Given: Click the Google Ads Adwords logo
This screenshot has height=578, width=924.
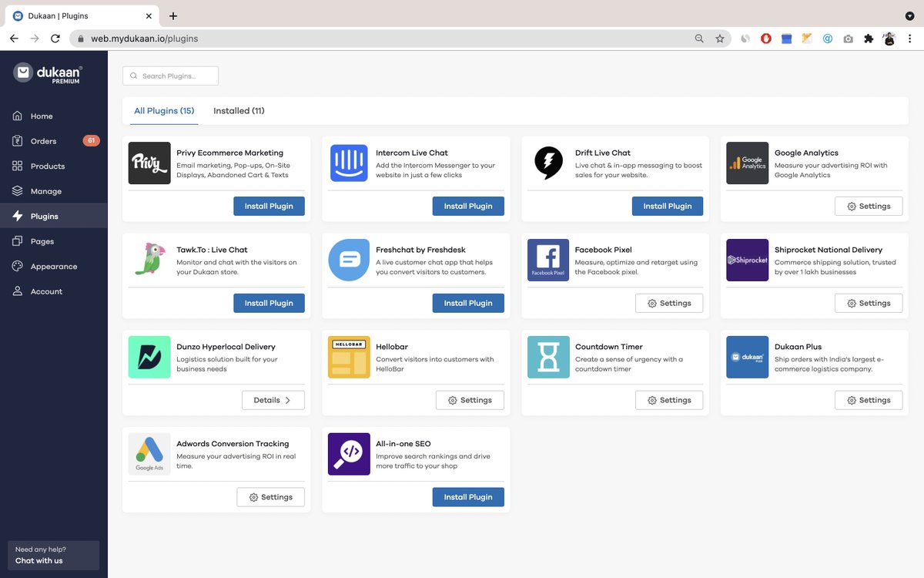Looking at the screenshot, I should point(149,454).
